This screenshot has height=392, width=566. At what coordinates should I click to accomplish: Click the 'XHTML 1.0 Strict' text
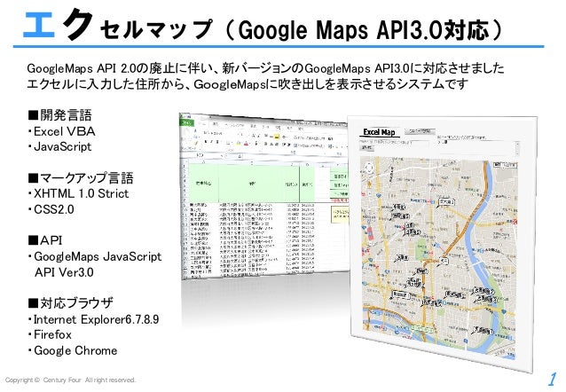82,194
